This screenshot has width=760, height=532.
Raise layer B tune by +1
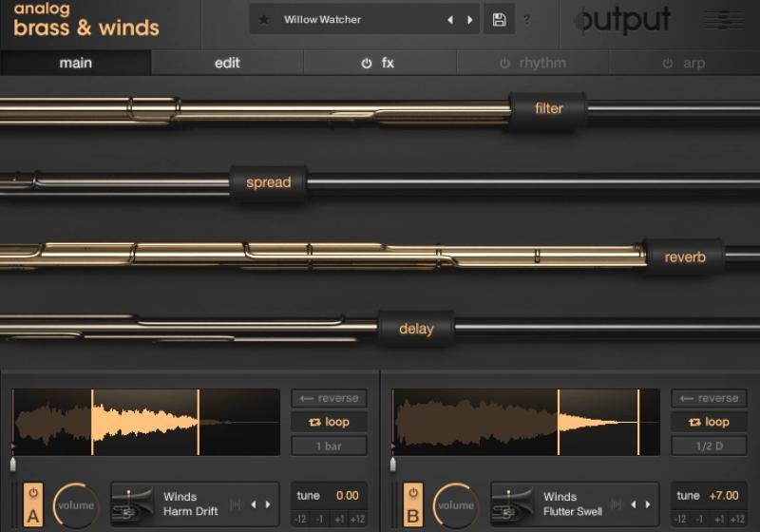point(719,519)
